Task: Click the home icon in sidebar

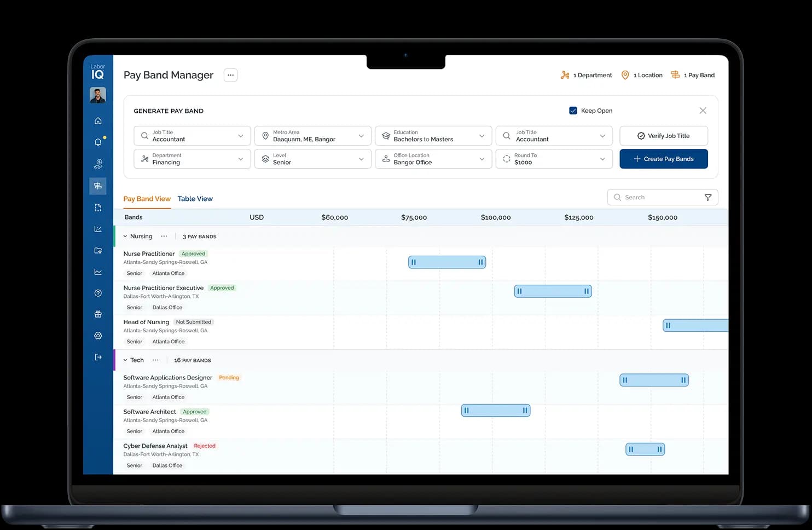Action: pos(98,121)
